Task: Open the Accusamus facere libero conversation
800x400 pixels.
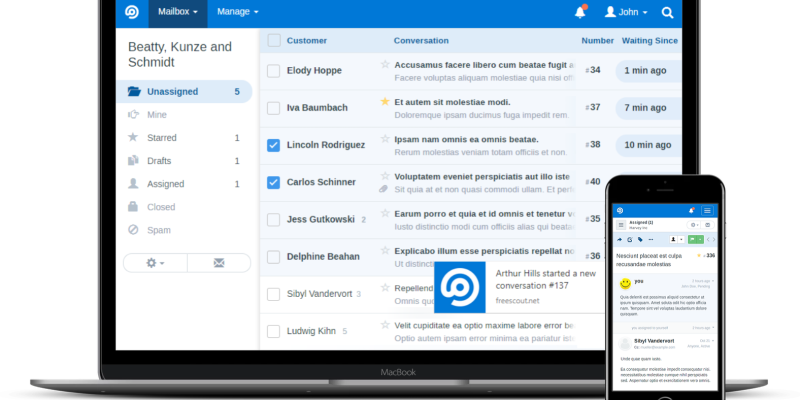Action: tap(485, 65)
